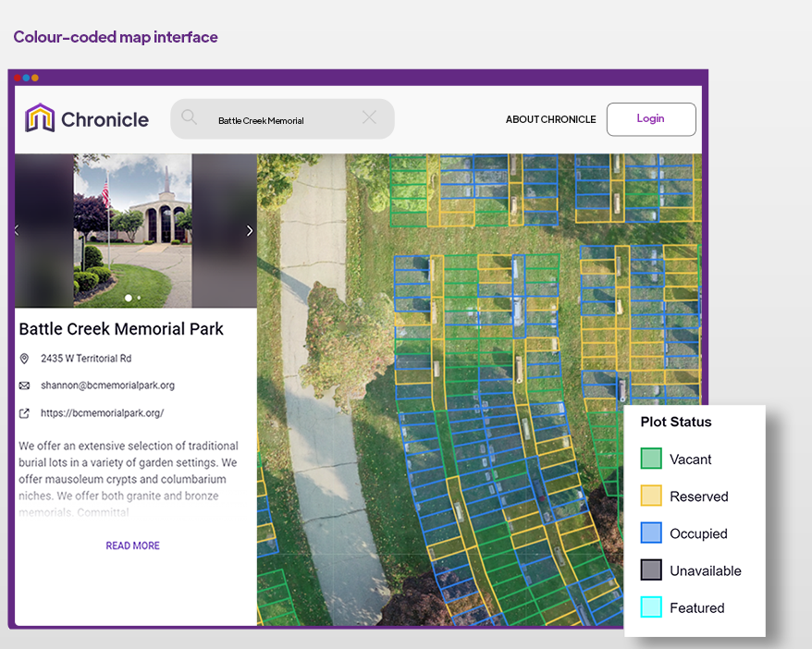The image size is (812, 649).
Task: Click the next photo chevron
Action: (250, 230)
